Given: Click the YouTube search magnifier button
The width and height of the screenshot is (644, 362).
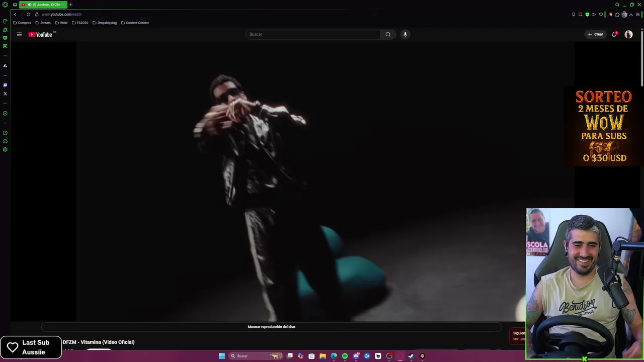Looking at the screenshot, I should pos(388,34).
